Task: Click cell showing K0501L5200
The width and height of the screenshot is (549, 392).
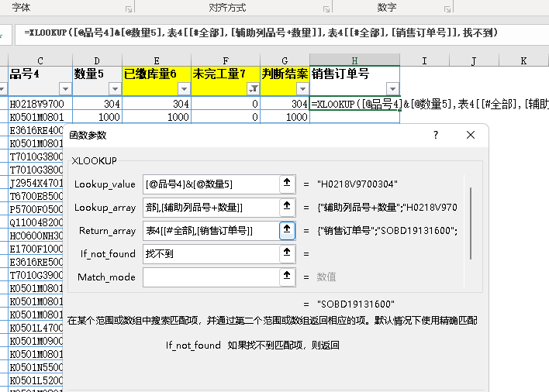Action: (36, 380)
